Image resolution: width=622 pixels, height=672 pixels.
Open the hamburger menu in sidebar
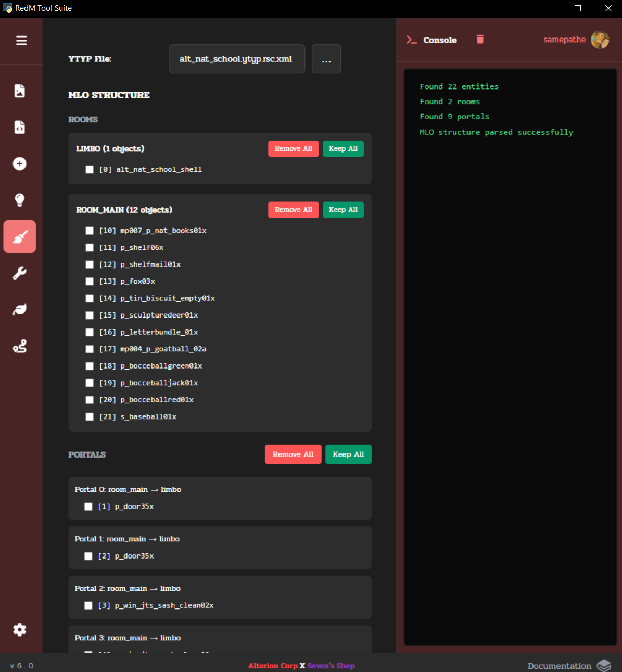tap(21, 41)
